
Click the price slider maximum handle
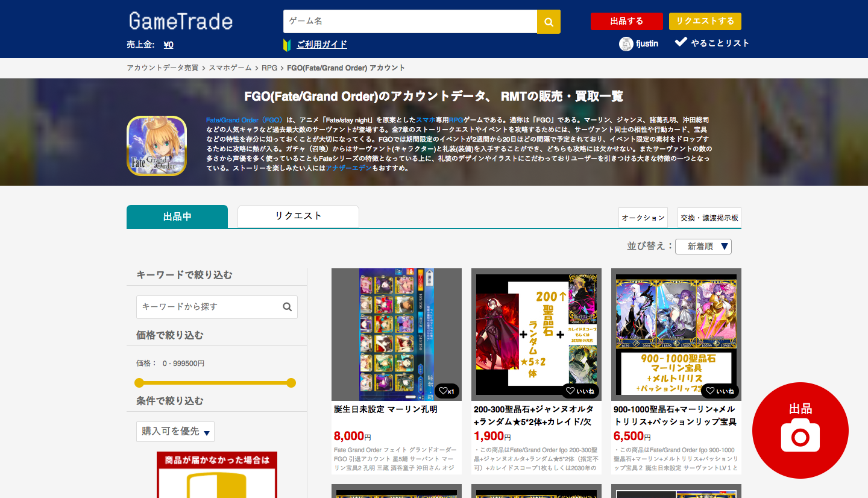(291, 383)
